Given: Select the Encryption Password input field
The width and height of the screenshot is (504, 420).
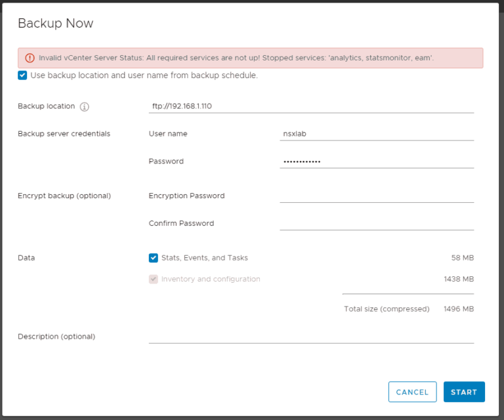Looking at the screenshot, I should point(376,196).
